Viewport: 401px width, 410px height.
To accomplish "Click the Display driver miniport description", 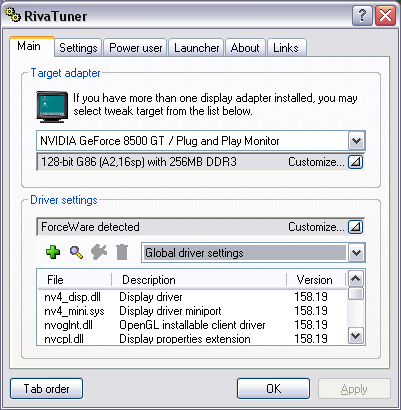I will point(170,311).
